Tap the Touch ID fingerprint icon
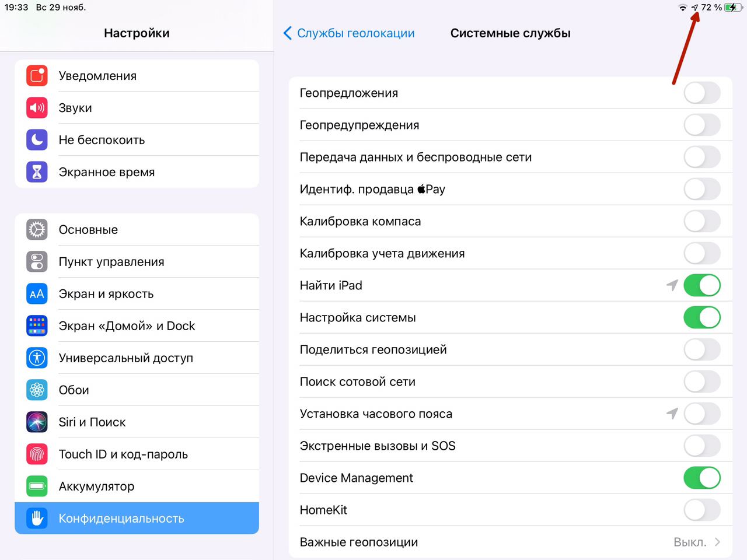 (37, 454)
